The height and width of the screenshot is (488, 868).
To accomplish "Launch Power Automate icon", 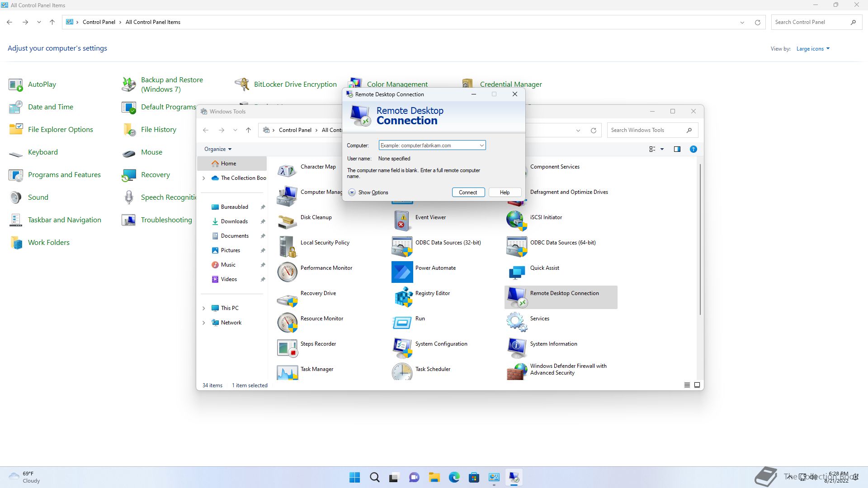I will click(x=402, y=272).
